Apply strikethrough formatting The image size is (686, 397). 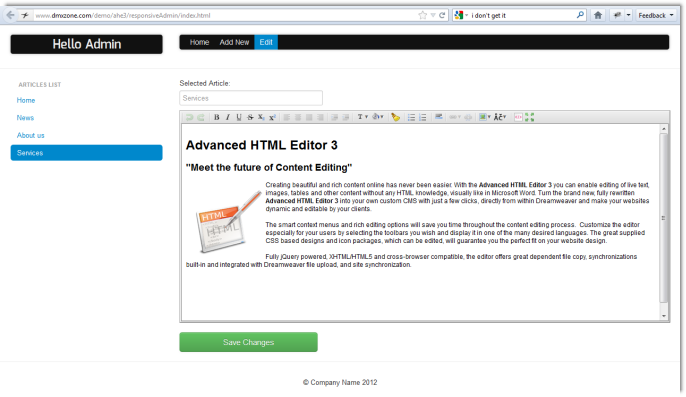click(x=250, y=117)
